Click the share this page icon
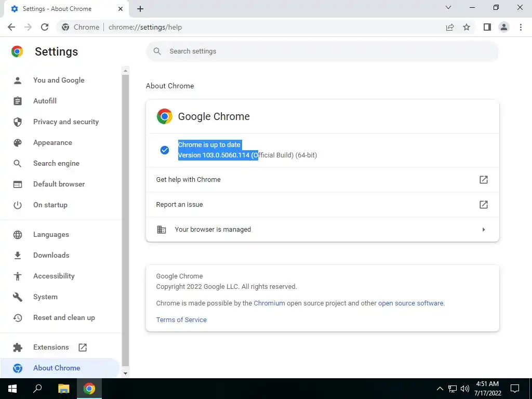 pyautogui.click(x=450, y=27)
